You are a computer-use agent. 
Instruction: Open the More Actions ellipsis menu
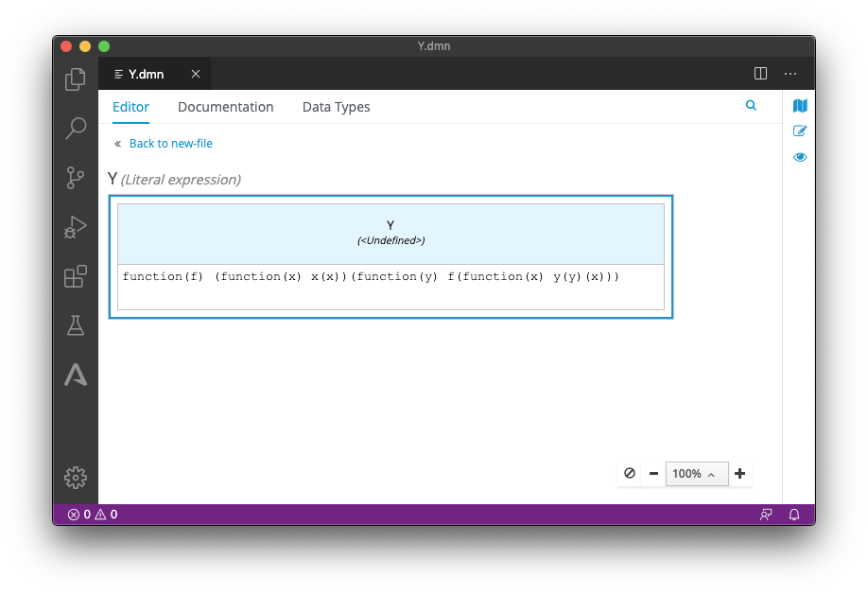tap(790, 74)
